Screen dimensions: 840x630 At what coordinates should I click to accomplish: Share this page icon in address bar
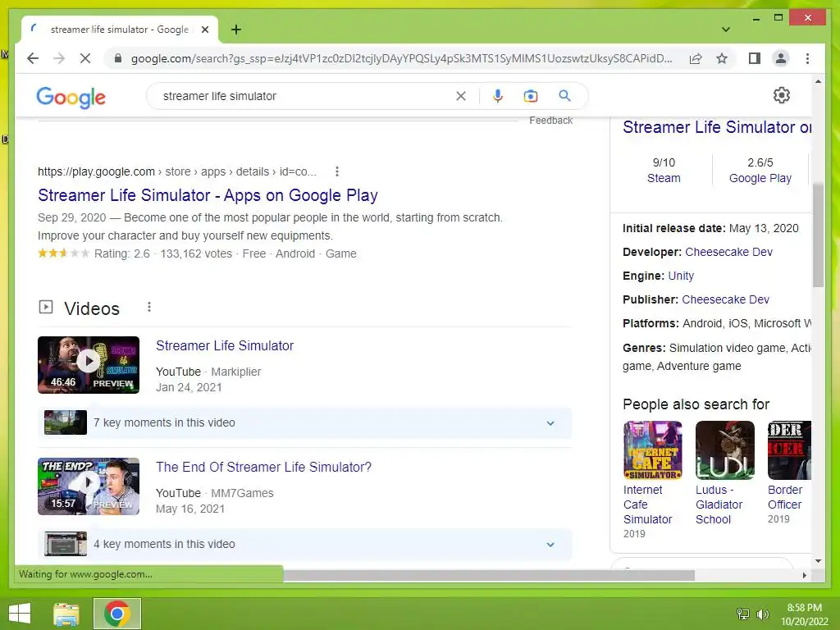tap(696, 58)
